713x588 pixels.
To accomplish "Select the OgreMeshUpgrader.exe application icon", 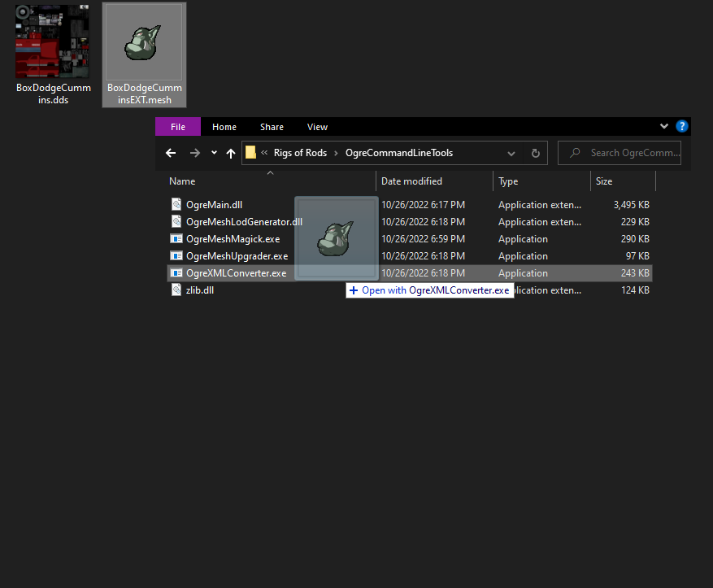I will (x=176, y=255).
